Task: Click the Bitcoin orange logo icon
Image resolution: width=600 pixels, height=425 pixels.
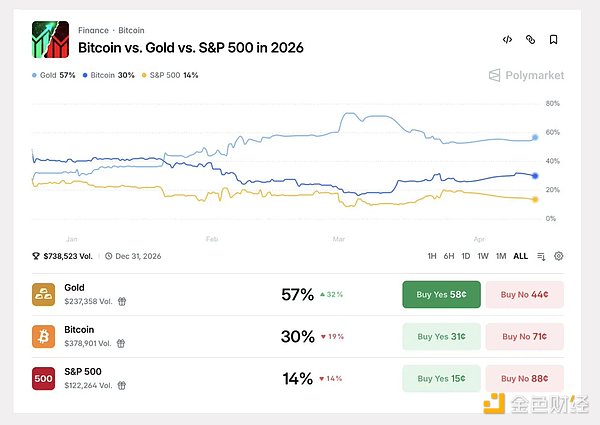Action: 44,336
